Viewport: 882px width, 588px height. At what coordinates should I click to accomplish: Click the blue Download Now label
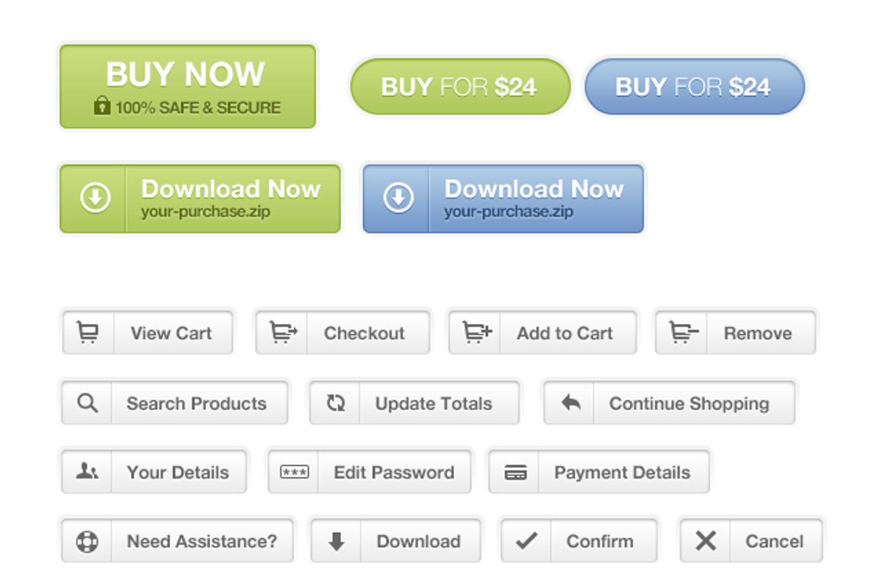click(x=534, y=189)
